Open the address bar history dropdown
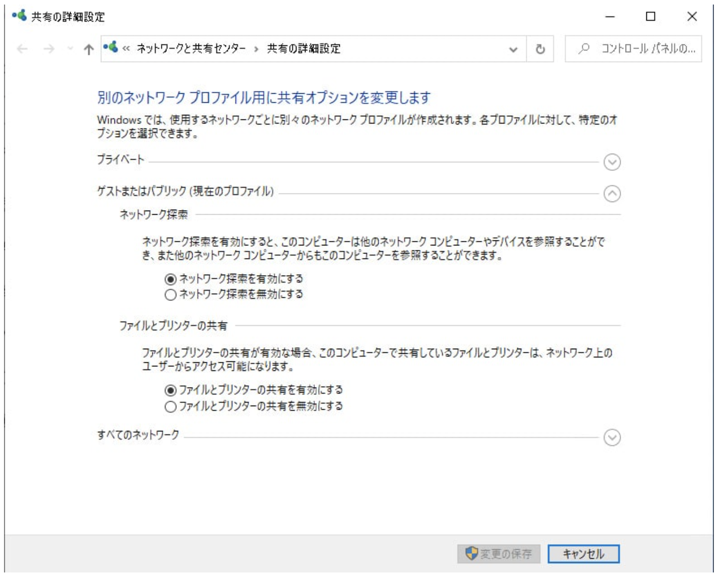Screen dimensions: 728x579 point(513,49)
